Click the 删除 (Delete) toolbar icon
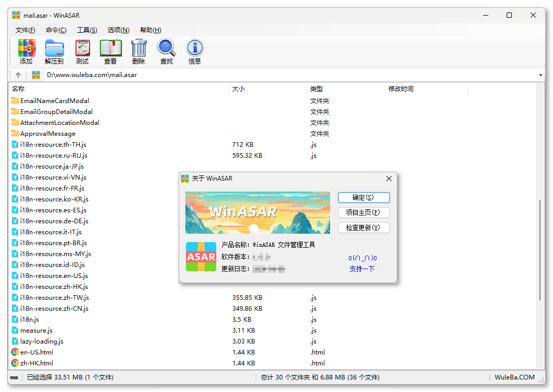 [139, 51]
